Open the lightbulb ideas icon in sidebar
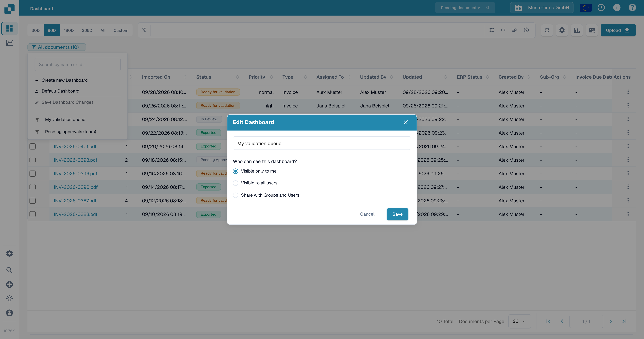This screenshot has width=644, height=339. pyautogui.click(x=9, y=298)
